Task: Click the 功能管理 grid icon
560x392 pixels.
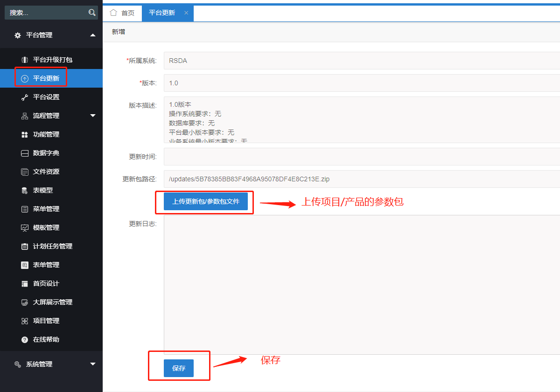Action: click(x=25, y=134)
